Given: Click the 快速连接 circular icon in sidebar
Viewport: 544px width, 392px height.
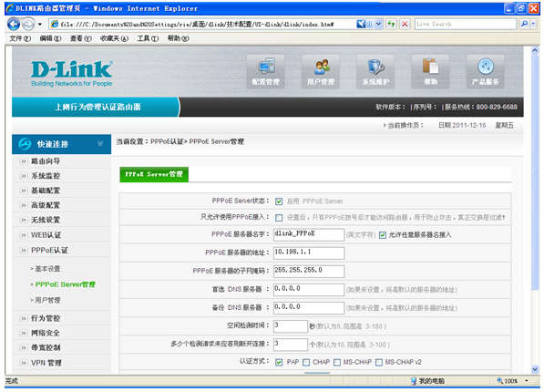Looking at the screenshot, I should coord(25,144).
